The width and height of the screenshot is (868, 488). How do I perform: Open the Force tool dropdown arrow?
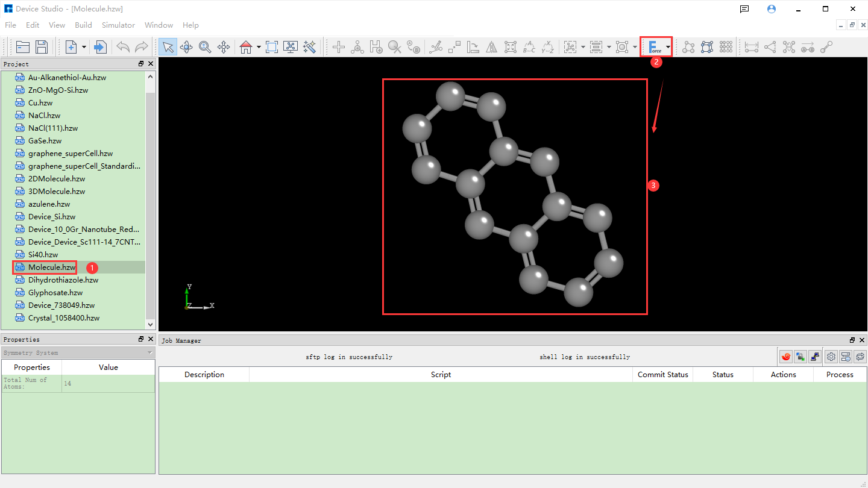[668, 46]
